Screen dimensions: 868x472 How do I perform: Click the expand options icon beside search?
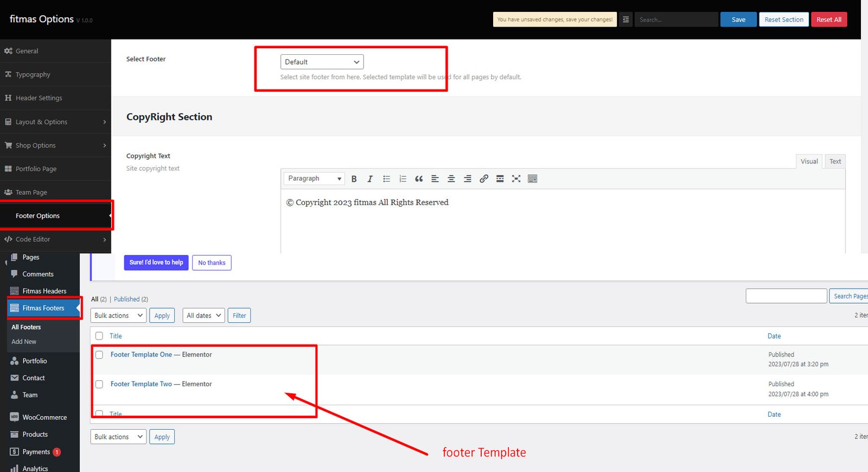pyautogui.click(x=626, y=20)
